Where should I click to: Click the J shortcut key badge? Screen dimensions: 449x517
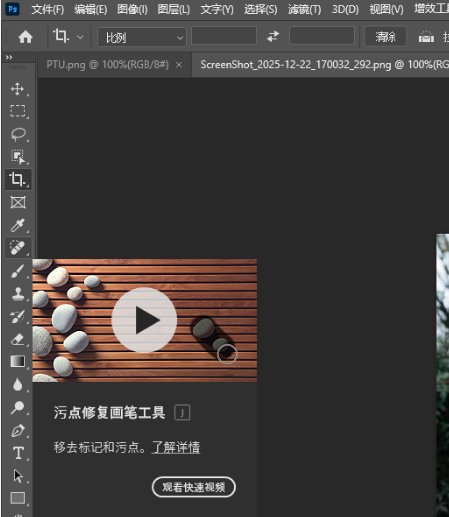tap(182, 413)
